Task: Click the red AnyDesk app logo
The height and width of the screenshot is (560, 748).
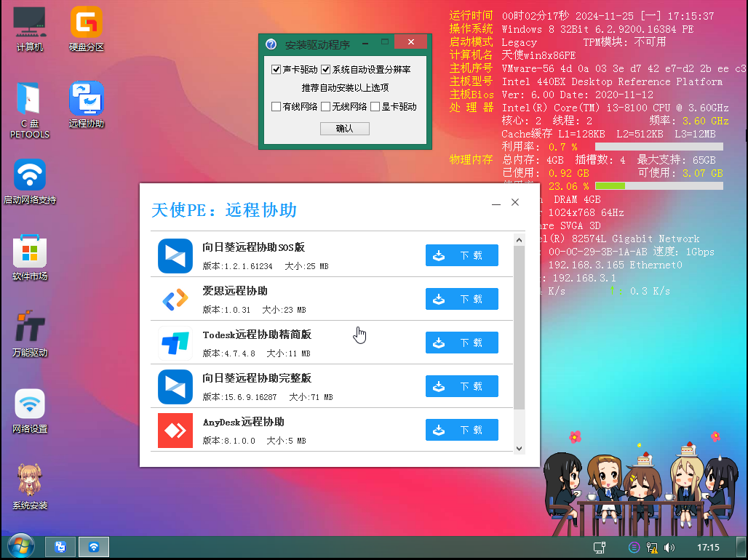Action: [175, 431]
